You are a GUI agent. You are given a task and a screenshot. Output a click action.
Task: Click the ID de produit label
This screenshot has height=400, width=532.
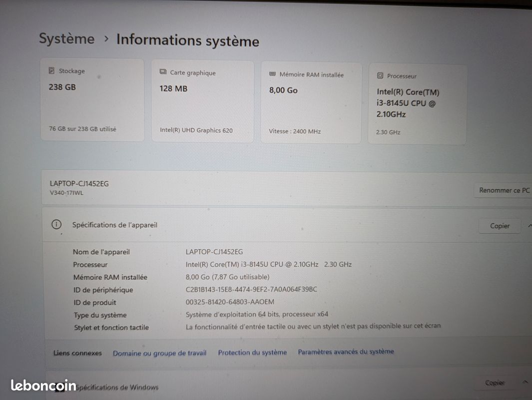(x=94, y=302)
